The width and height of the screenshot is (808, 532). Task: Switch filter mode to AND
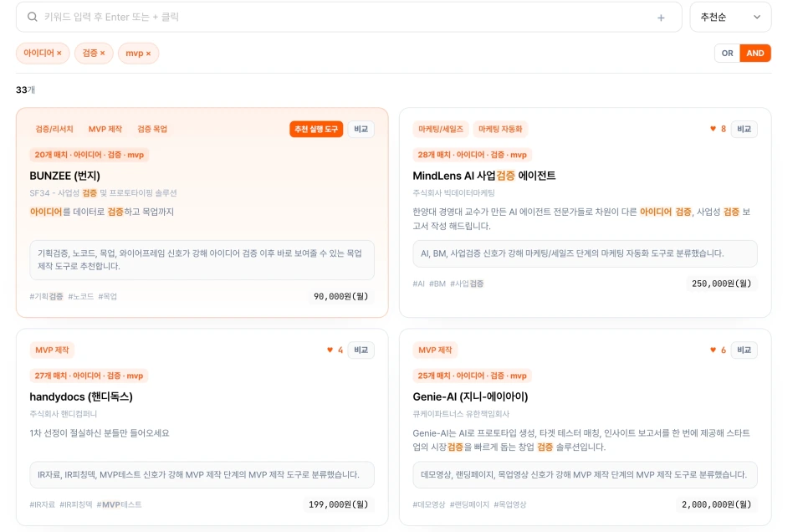[x=755, y=53]
